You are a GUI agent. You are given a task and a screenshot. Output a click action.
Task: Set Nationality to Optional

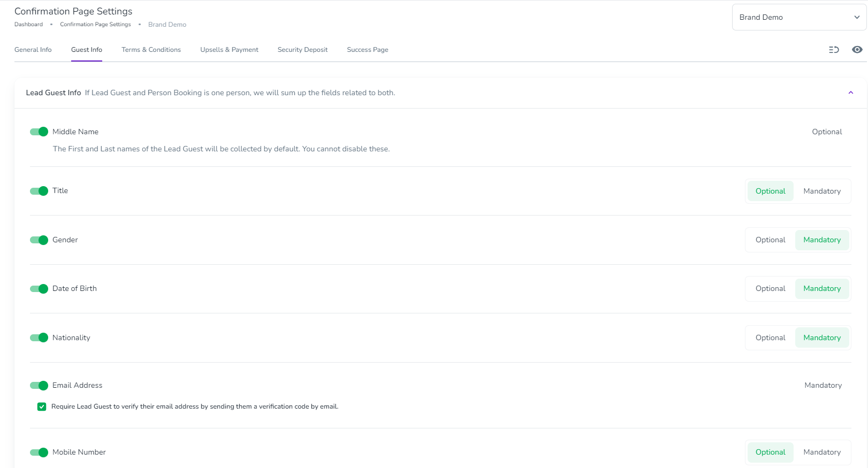click(x=771, y=337)
